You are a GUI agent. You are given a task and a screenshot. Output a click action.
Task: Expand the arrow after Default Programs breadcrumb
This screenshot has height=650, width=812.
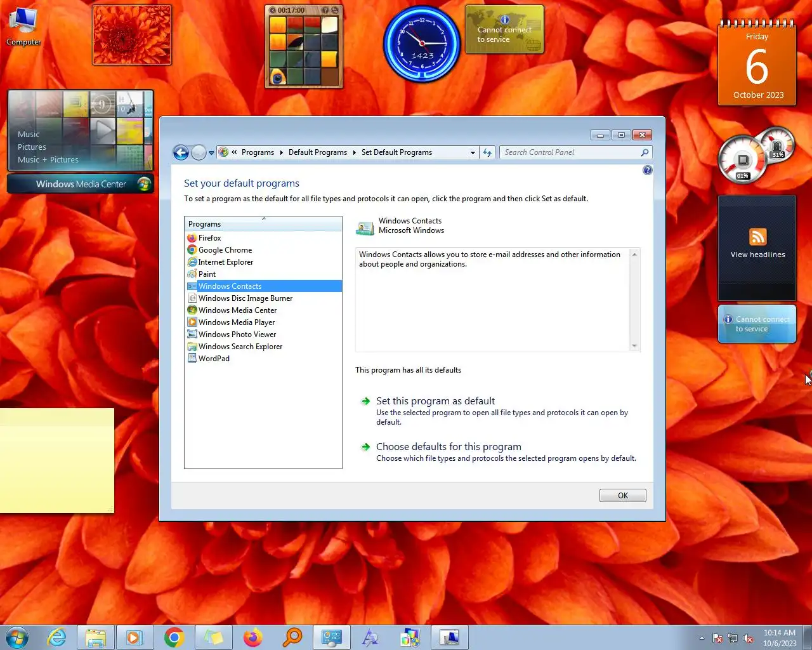pos(355,152)
